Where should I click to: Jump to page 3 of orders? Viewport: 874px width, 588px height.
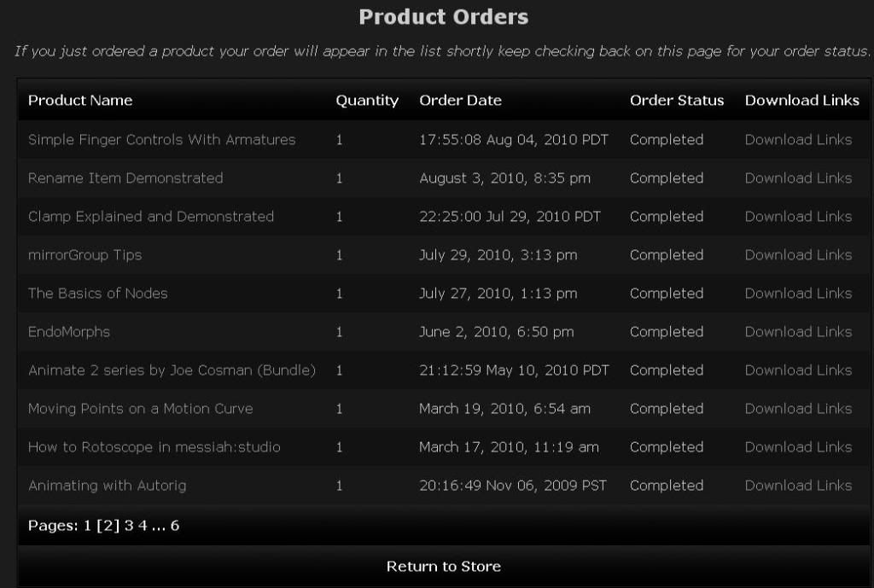coord(129,526)
